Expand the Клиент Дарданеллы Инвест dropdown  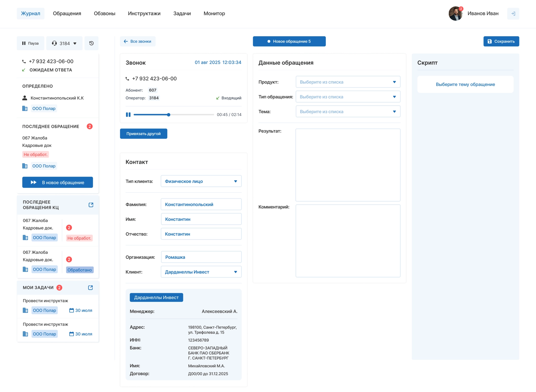tap(201, 272)
